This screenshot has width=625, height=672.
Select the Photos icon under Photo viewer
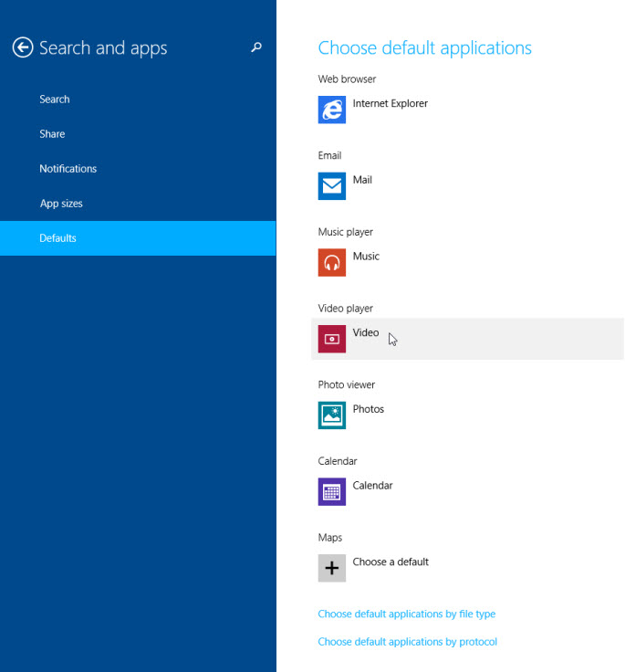click(x=331, y=415)
